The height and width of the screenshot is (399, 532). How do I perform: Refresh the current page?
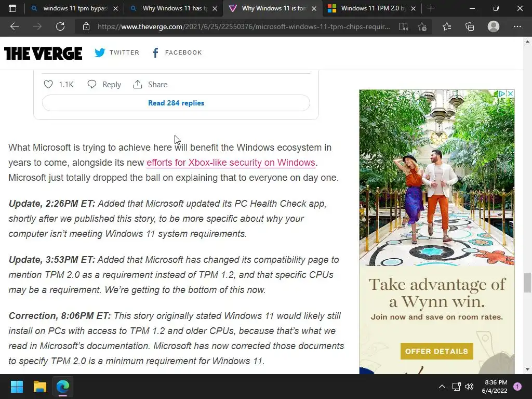point(60,26)
